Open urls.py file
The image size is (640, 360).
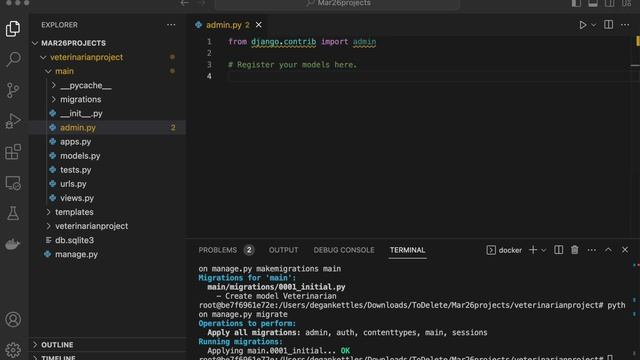(108, 184)
